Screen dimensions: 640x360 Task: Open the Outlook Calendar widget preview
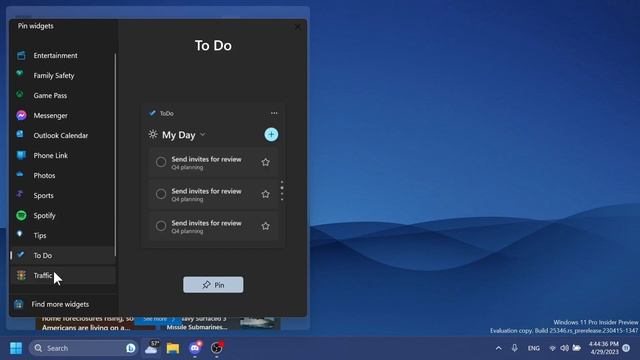click(62, 136)
